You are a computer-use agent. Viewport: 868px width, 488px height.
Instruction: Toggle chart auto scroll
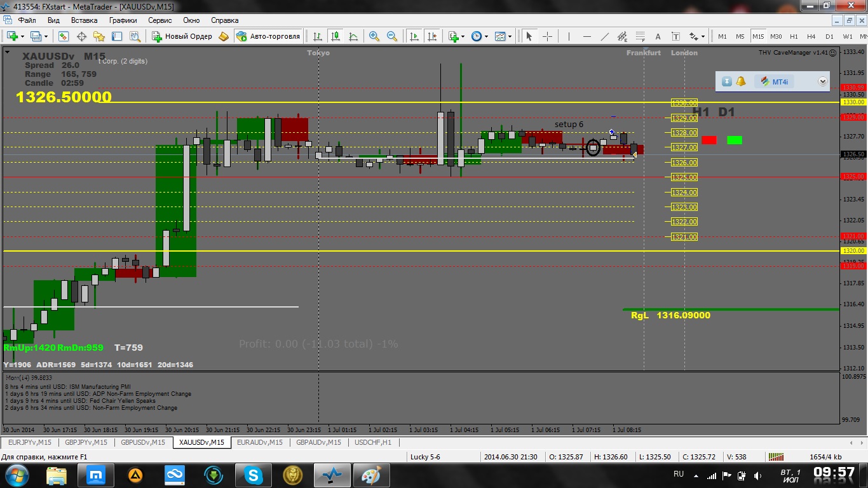pos(414,36)
